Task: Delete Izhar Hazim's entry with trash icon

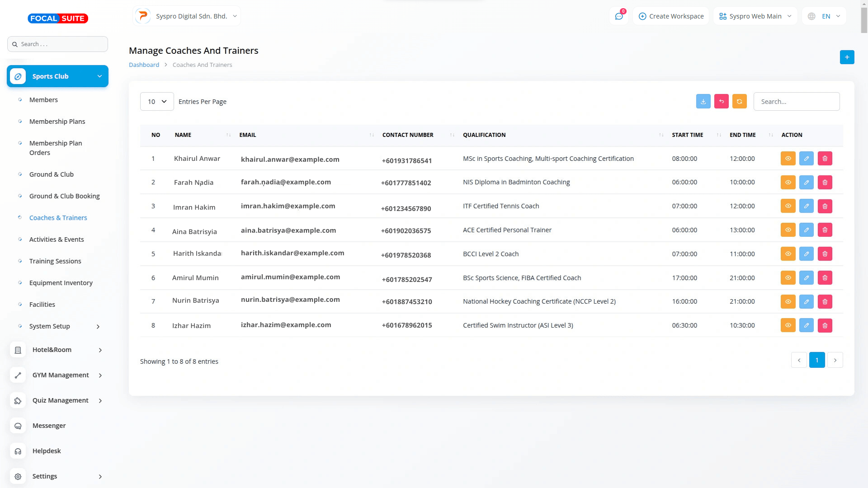Action: point(825,325)
